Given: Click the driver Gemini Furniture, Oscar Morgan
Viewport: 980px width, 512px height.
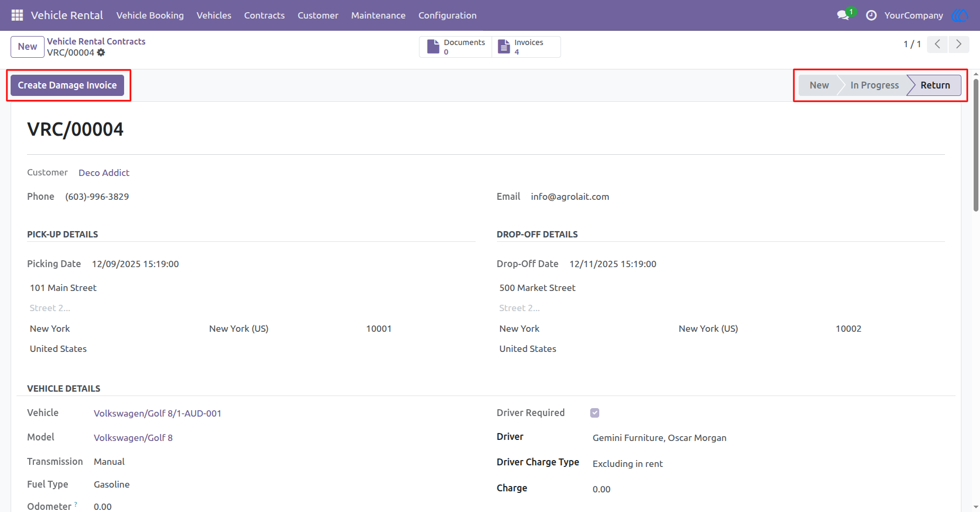Looking at the screenshot, I should pos(660,438).
